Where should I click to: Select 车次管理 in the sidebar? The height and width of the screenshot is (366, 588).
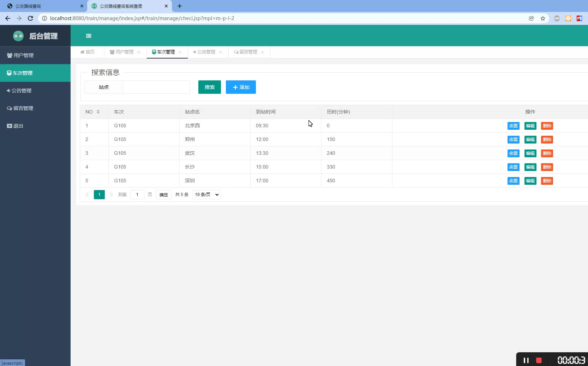pos(35,73)
